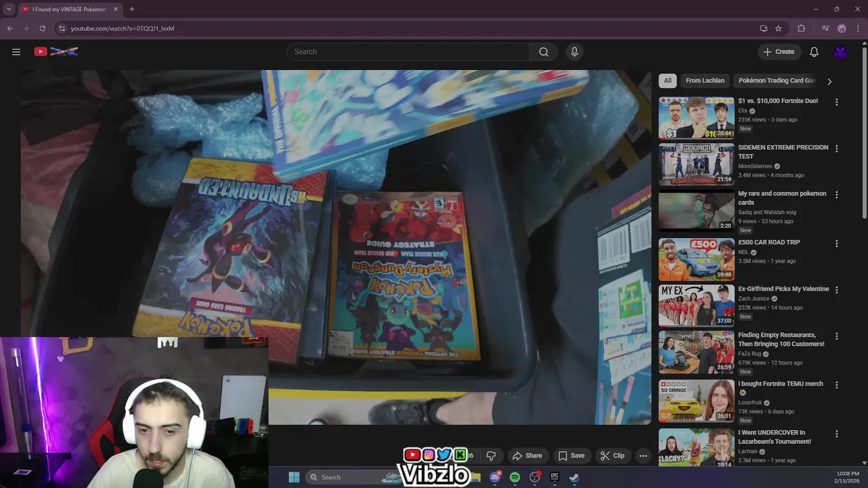Launch Epic Games from taskbar
868x488 pixels.
tap(554, 477)
